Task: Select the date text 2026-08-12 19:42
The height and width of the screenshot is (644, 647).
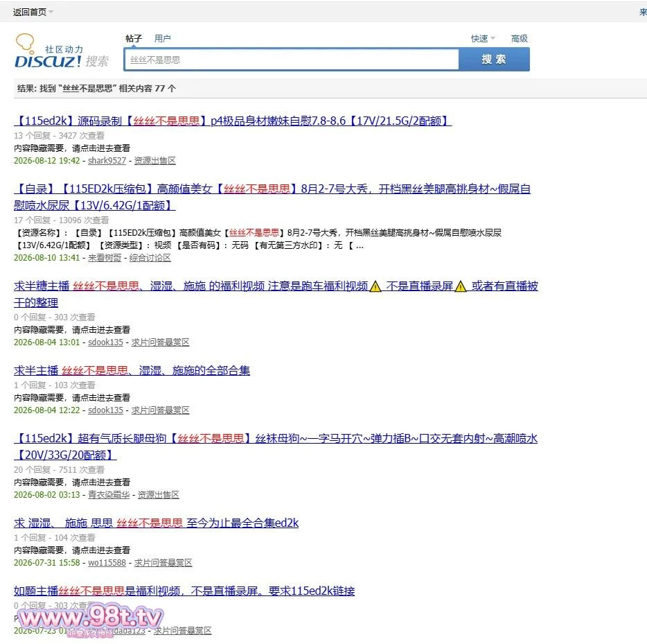Action: (46, 161)
